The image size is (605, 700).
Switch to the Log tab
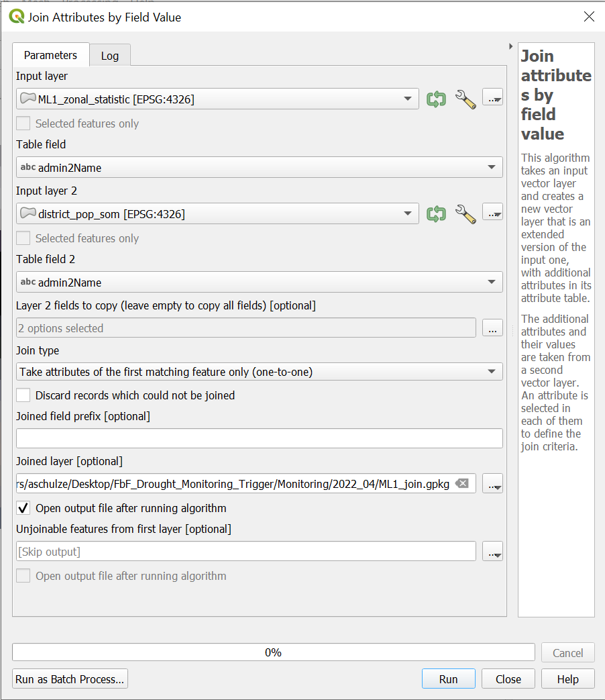110,56
